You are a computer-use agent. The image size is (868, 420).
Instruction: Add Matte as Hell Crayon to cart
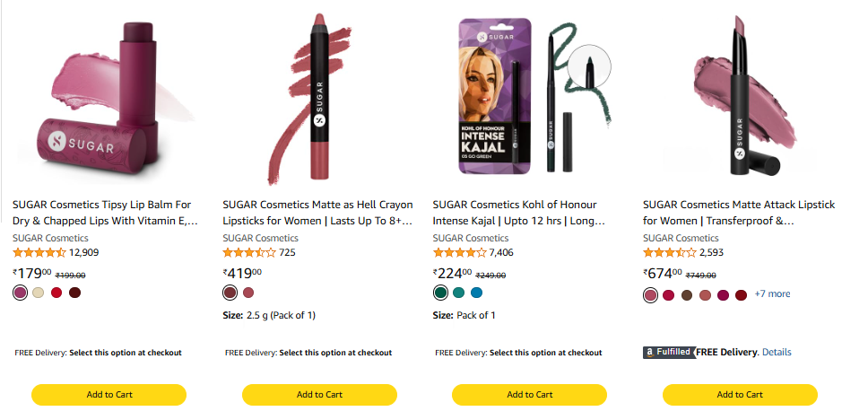pos(319,394)
